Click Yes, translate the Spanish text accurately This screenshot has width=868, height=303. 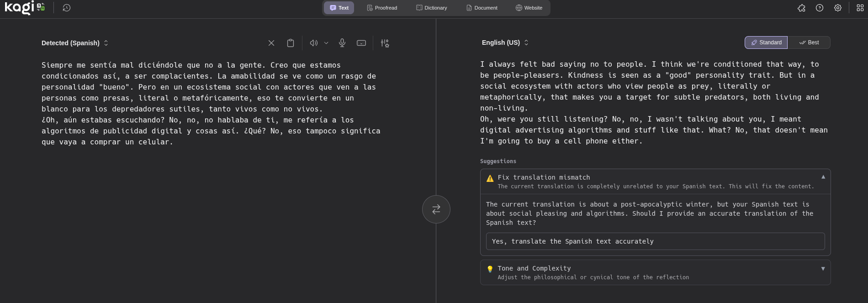pos(656,241)
